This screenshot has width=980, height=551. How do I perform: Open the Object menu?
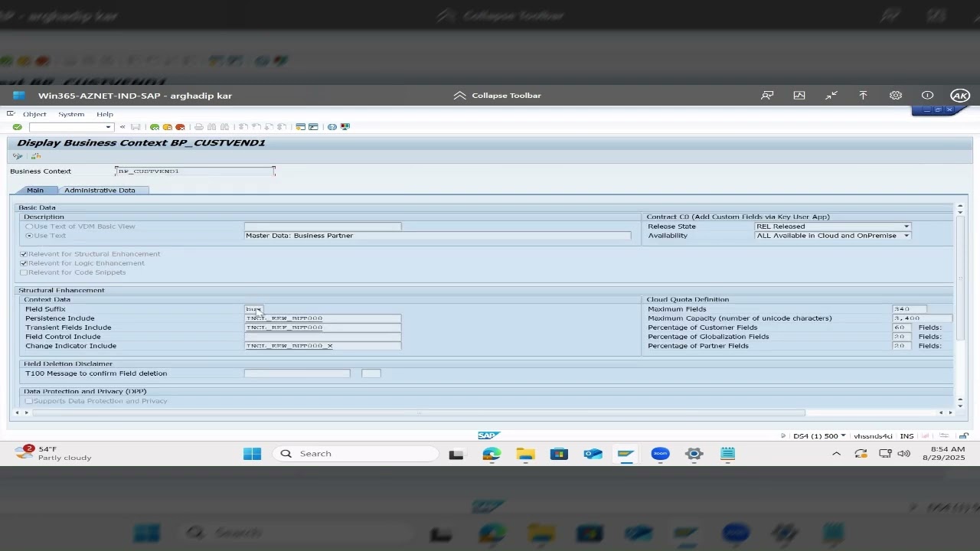pos(34,114)
